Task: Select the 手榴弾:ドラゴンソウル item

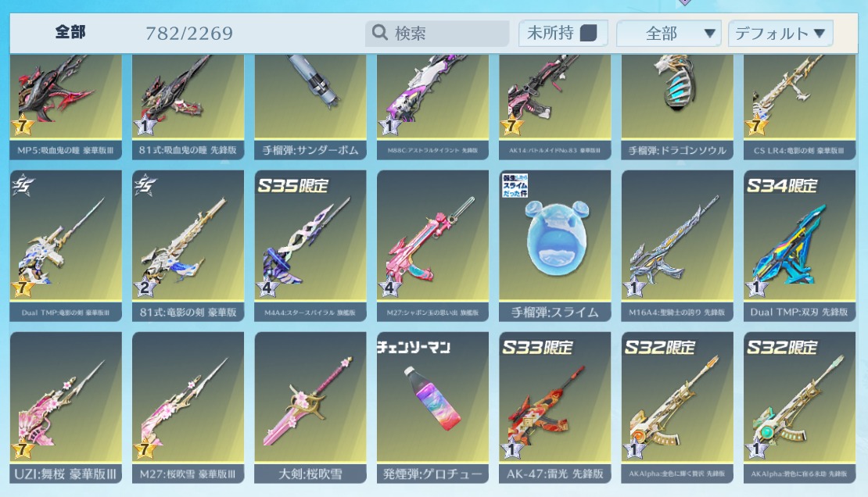Action: click(x=677, y=107)
